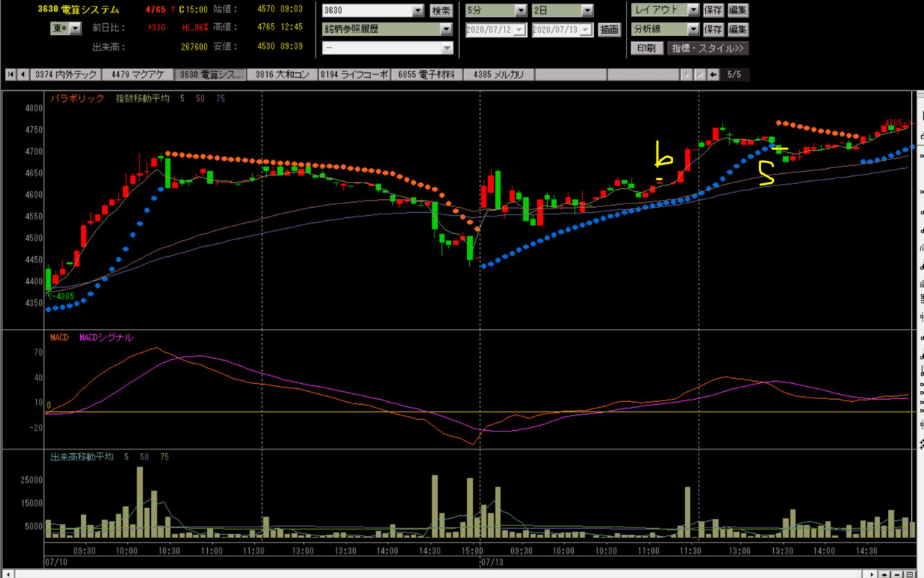Go to previous stock tab arrow
This screenshot has width=924, height=578.
23,74
